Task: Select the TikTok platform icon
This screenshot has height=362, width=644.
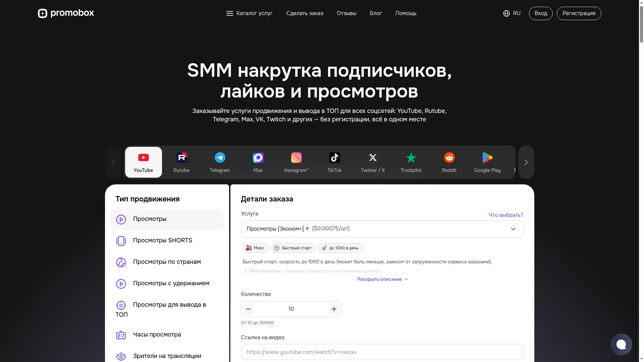Action: tap(334, 162)
